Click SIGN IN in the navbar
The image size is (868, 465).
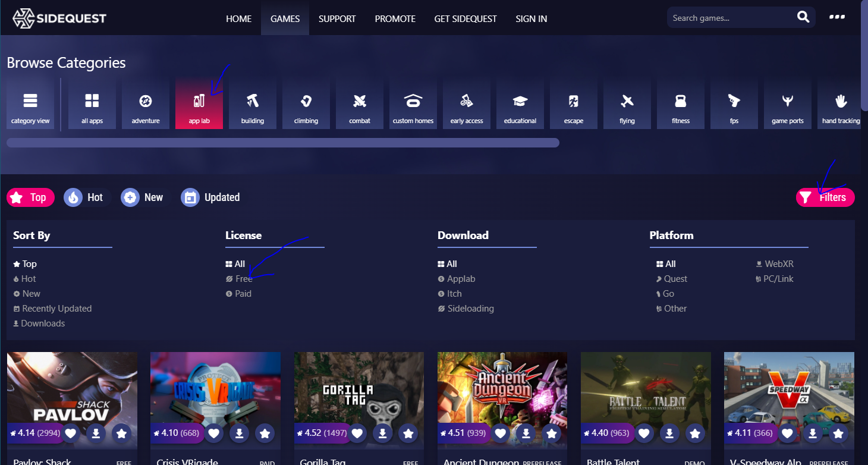(532, 18)
